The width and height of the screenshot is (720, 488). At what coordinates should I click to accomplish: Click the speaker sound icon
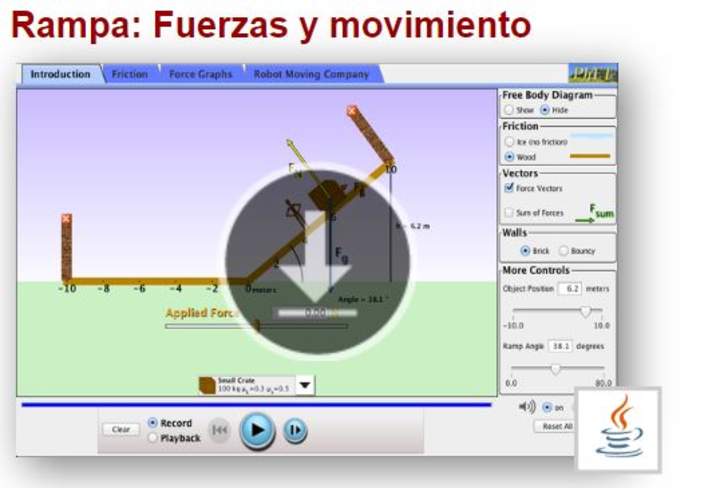tap(527, 407)
